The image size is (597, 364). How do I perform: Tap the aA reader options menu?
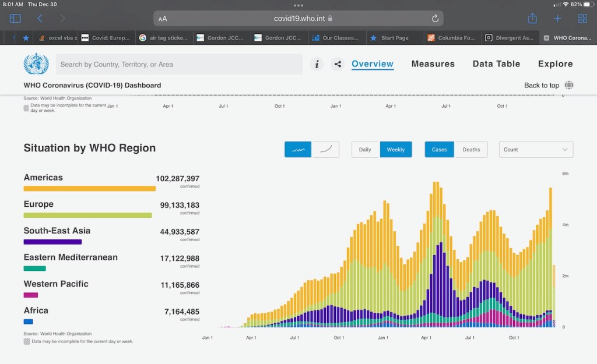(163, 19)
